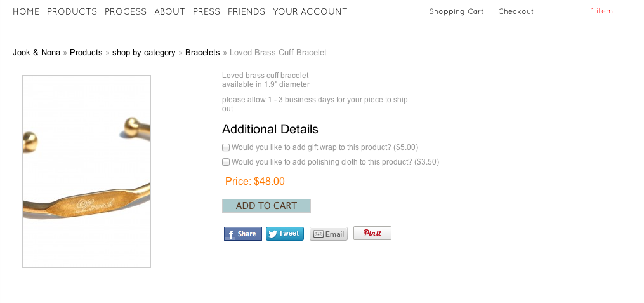Screen dimensions: 644x303
Task: Select the Press menu item
Action: [206, 11]
